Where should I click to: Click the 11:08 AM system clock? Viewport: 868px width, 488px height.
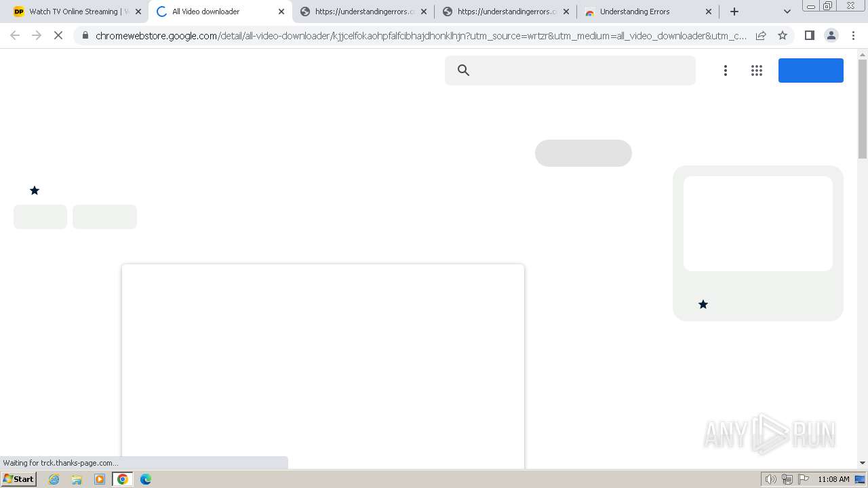tap(833, 479)
